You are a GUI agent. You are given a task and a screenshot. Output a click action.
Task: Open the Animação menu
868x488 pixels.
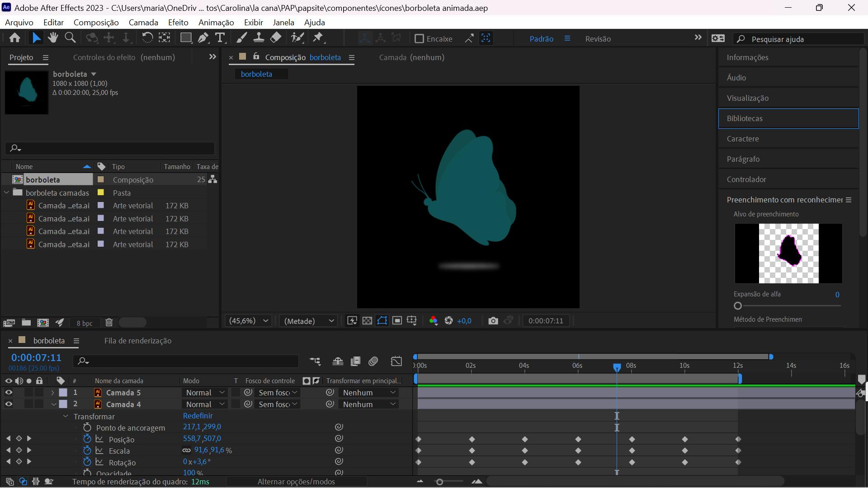click(x=216, y=22)
